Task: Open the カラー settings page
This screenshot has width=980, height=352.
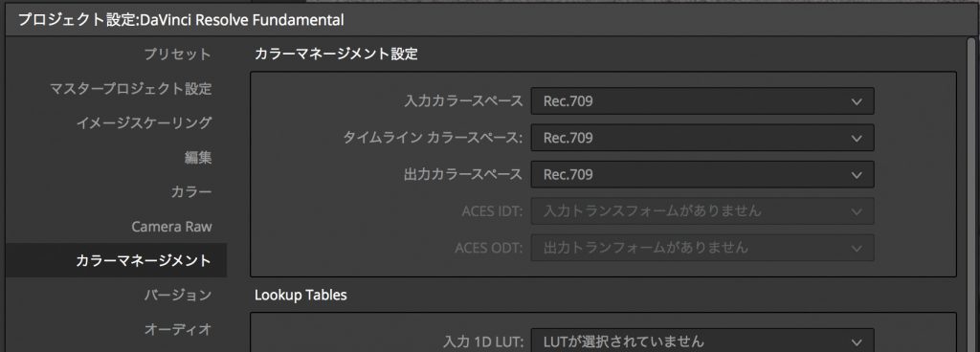Action: coord(191,192)
